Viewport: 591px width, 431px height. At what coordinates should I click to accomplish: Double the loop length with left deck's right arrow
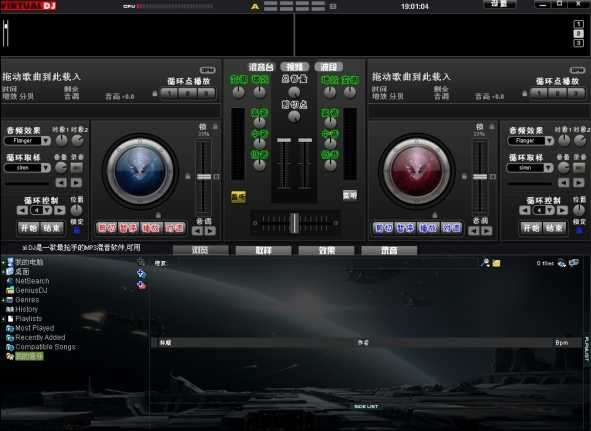click(60, 210)
